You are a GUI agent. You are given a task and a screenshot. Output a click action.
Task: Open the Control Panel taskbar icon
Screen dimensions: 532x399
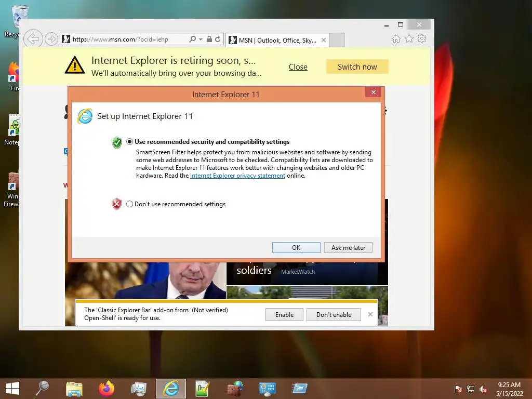[x=268, y=389]
